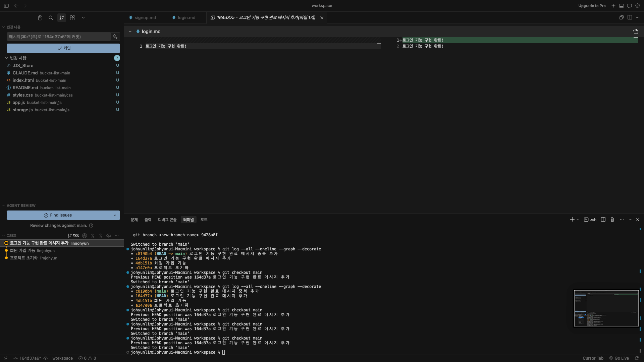
Task: Select styles.css in changes list
Action: pyautogui.click(x=62, y=95)
